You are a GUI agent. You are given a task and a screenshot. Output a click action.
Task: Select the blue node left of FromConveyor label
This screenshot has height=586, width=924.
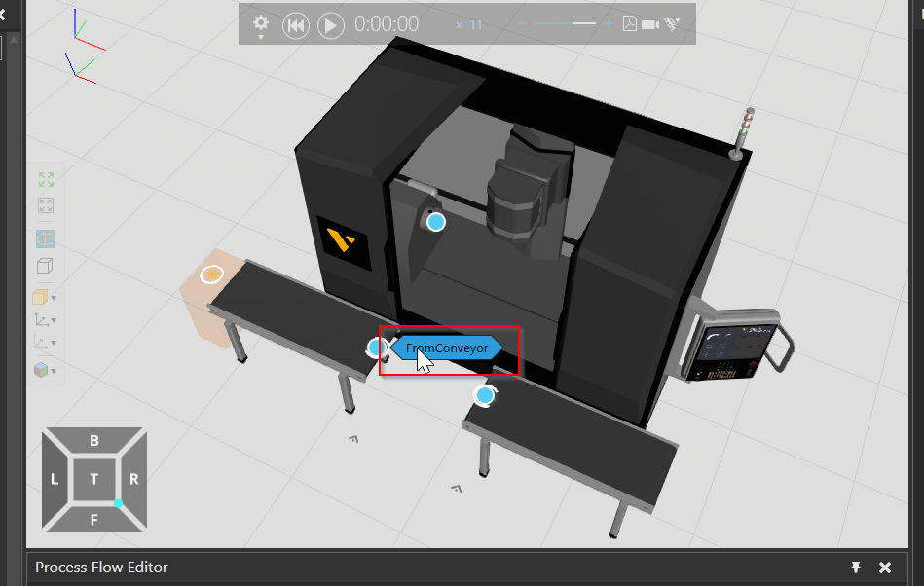(x=377, y=348)
